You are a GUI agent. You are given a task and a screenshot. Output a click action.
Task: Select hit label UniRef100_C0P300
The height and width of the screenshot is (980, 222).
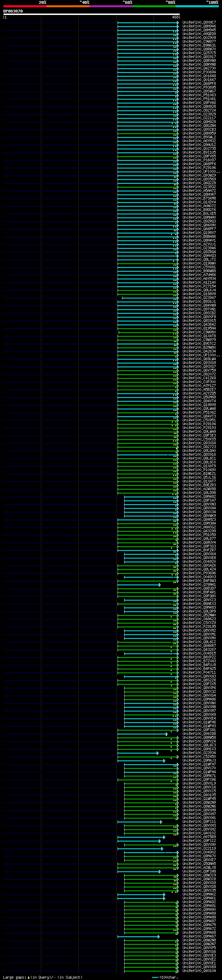[x=199, y=382]
